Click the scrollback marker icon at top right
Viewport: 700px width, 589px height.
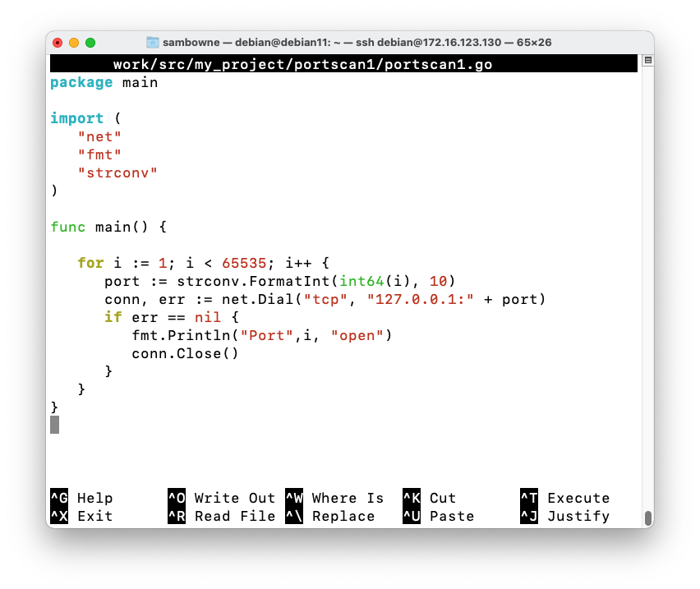pyautogui.click(x=648, y=60)
